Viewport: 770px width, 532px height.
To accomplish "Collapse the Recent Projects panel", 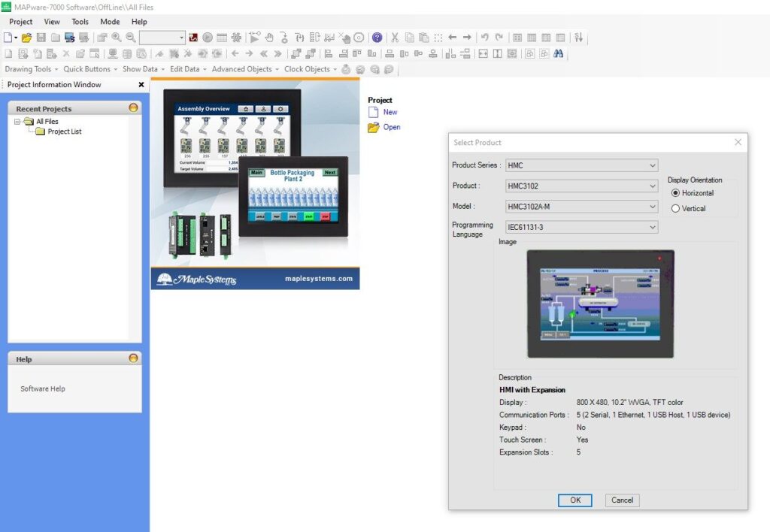I will click(x=133, y=108).
